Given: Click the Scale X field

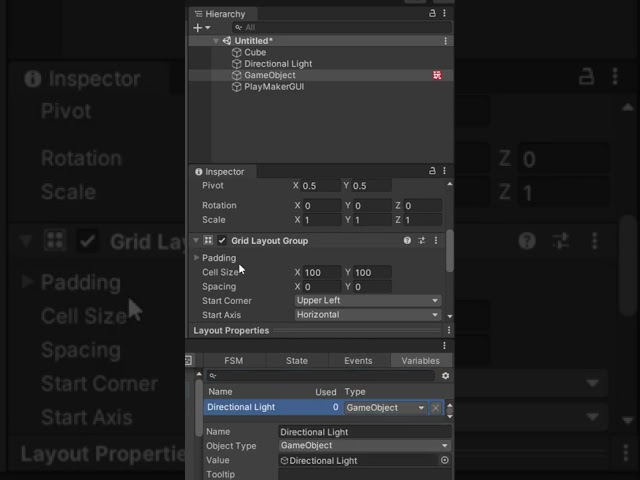Looking at the screenshot, I should click(x=322, y=220).
